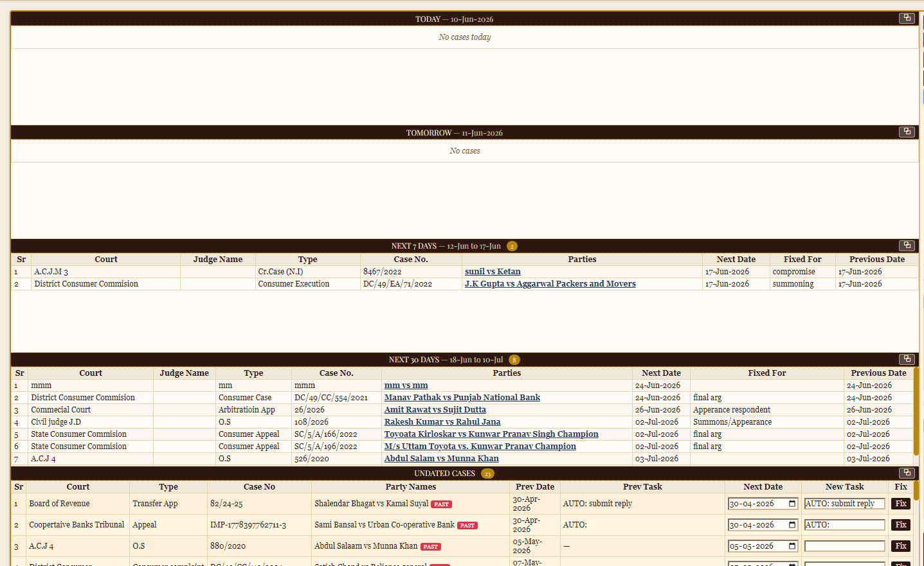Select case number 82/24-25 cell

[259, 504]
